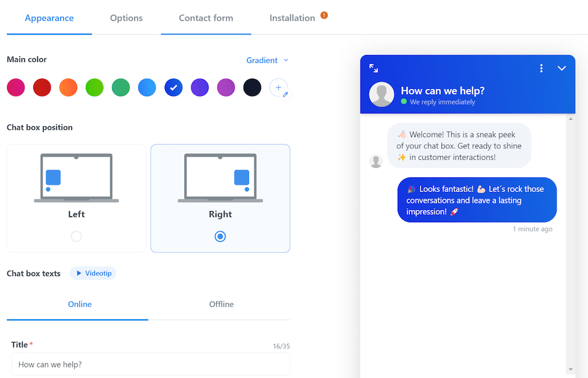The width and height of the screenshot is (588, 378).
Task: Choose the red color swatch
Action: pyautogui.click(x=42, y=87)
